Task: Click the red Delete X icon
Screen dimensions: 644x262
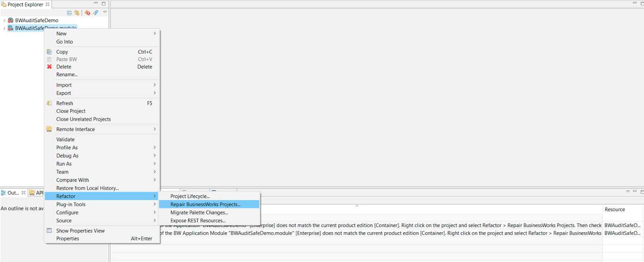Action: click(49, 67)
